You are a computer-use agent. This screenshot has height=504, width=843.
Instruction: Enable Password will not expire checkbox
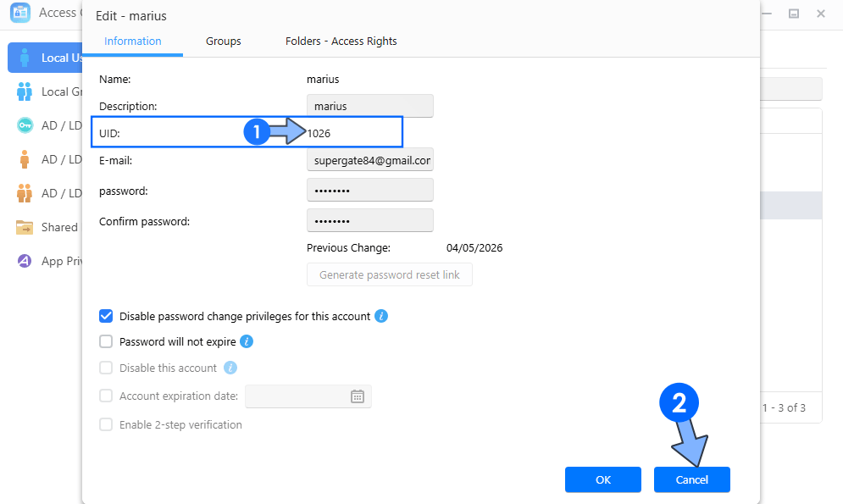tap(106, 341)
